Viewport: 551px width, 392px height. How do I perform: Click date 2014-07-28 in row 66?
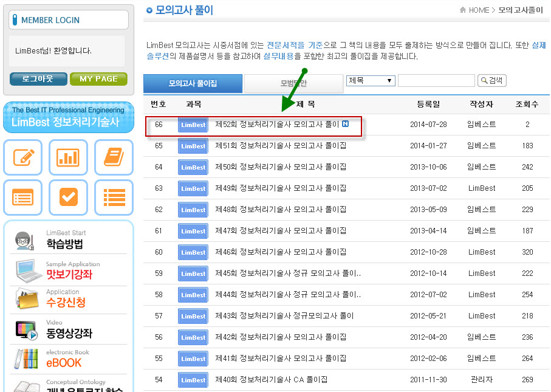click(x=428, y=125)
